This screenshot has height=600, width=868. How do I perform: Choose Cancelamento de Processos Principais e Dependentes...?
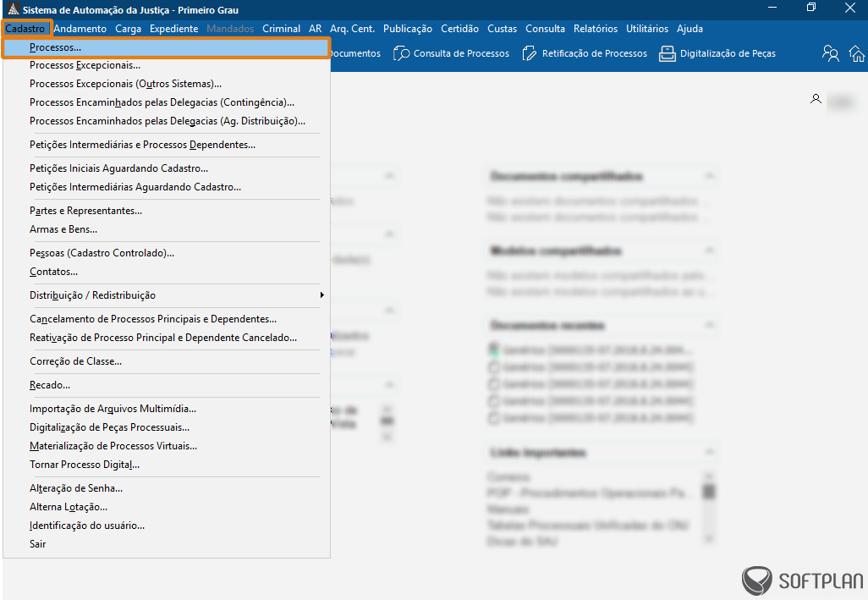point(166,319)
